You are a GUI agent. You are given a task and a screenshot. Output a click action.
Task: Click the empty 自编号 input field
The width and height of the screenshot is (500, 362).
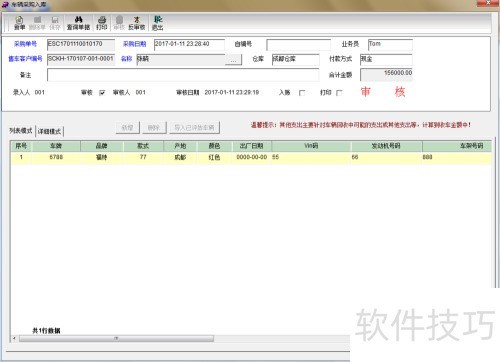click(298, 44)
